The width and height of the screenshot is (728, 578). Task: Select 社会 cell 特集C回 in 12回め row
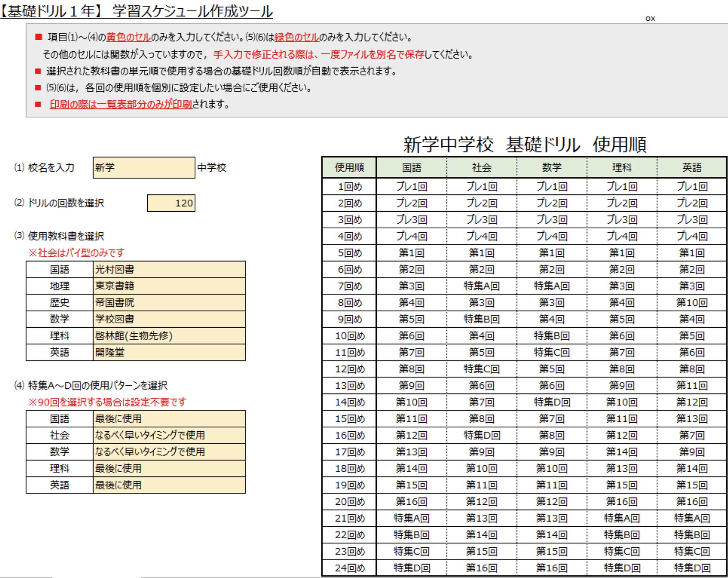[x=482, y=369]
